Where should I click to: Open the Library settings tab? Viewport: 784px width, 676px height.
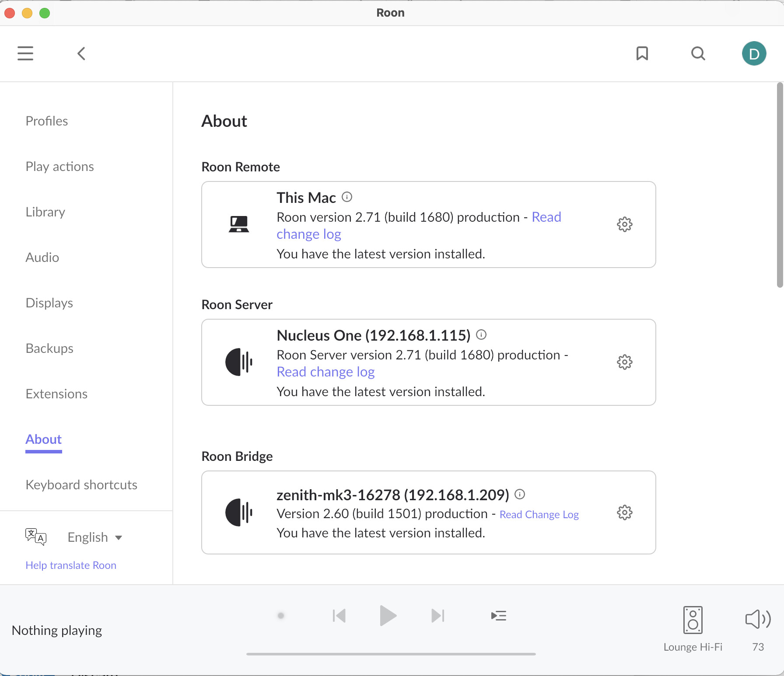pos(45,212)
